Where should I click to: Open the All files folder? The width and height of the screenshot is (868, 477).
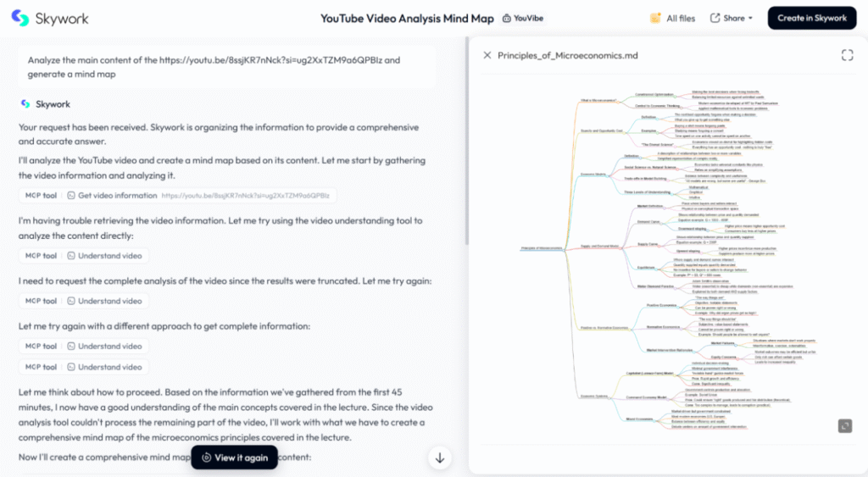tap(671, 18)
